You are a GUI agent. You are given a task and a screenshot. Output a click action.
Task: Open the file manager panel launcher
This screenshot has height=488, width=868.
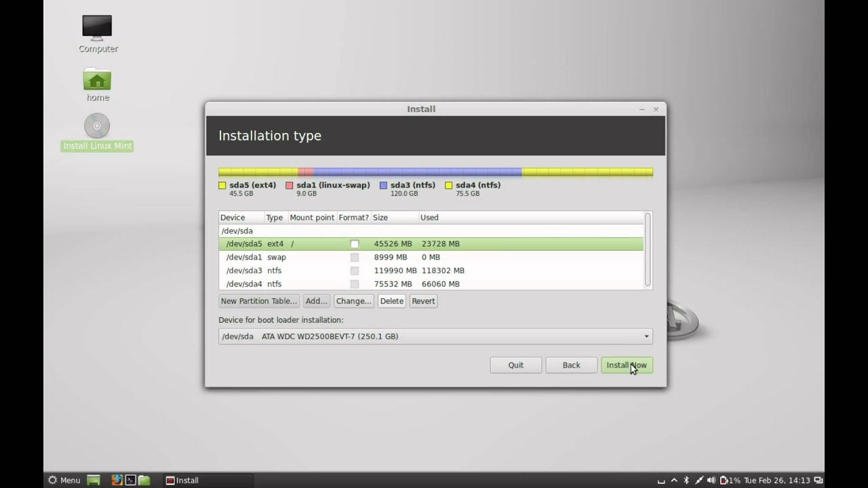[x=144, y=480]
